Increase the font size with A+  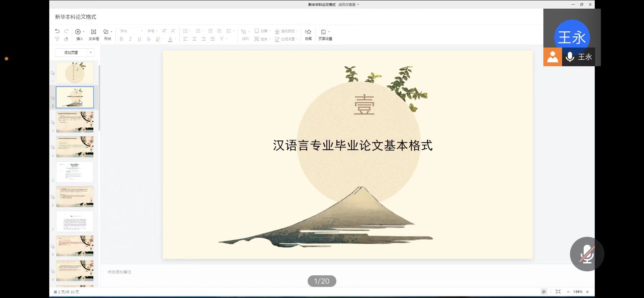pyautogui.click(x=164, y=31)
